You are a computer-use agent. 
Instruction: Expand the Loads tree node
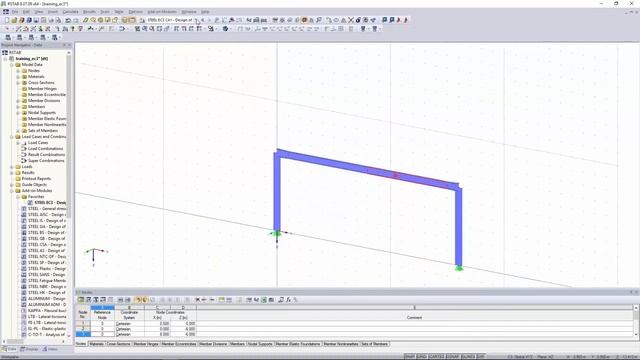coord(12,167)
